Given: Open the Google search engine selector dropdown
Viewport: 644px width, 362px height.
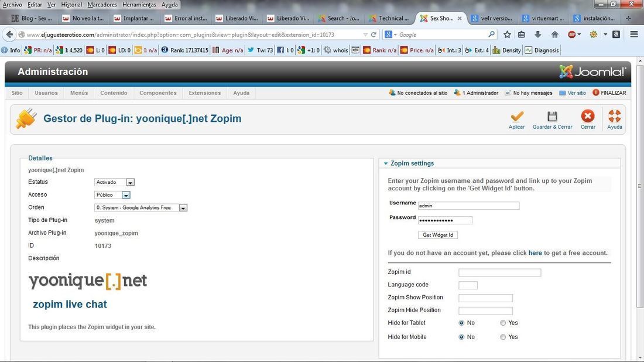Looking at the screenshot, I should click(x=396, y=35).
